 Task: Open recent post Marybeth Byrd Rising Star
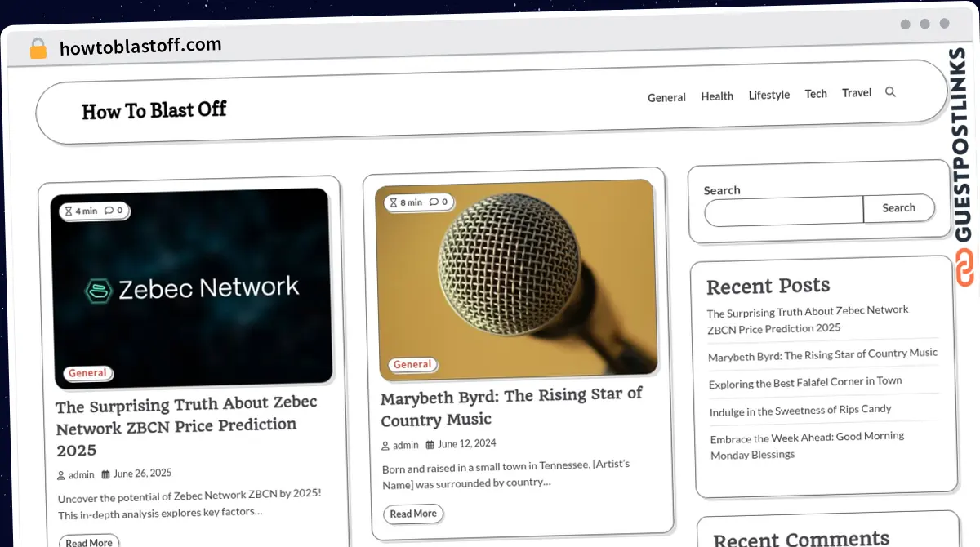[822, 355]
